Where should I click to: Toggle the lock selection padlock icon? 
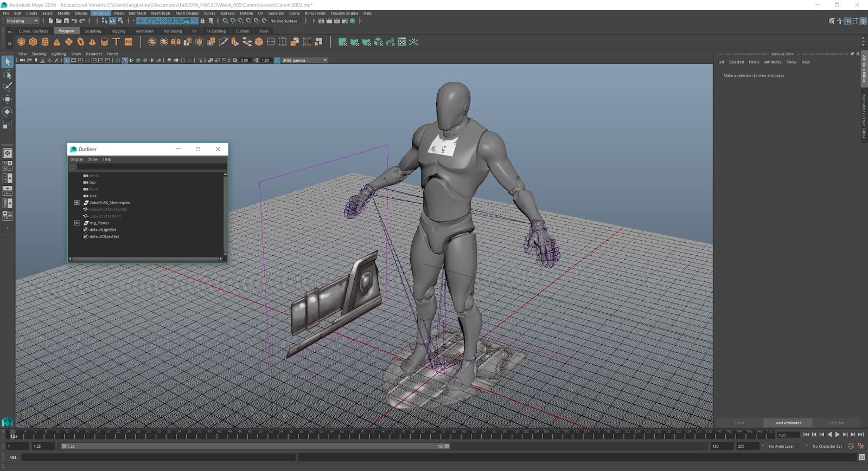pyautogui.click(x=203, y=21)
